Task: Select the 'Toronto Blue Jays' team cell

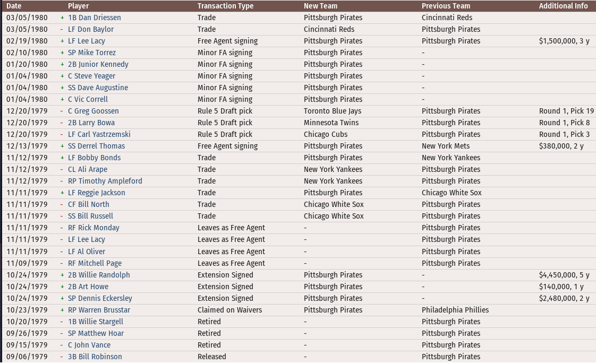Action: pyautogui.click(x=333, y=111)
